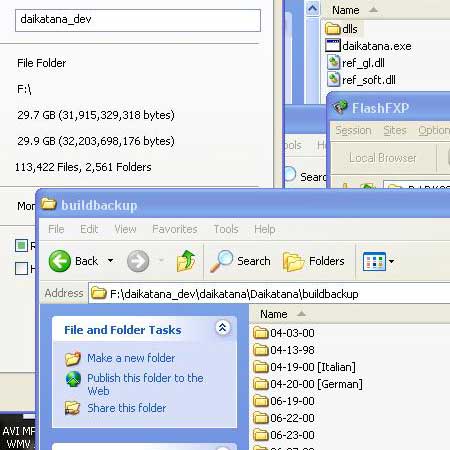Click the File Folder type text
The image size is (450, 450).
click(42, 63)
